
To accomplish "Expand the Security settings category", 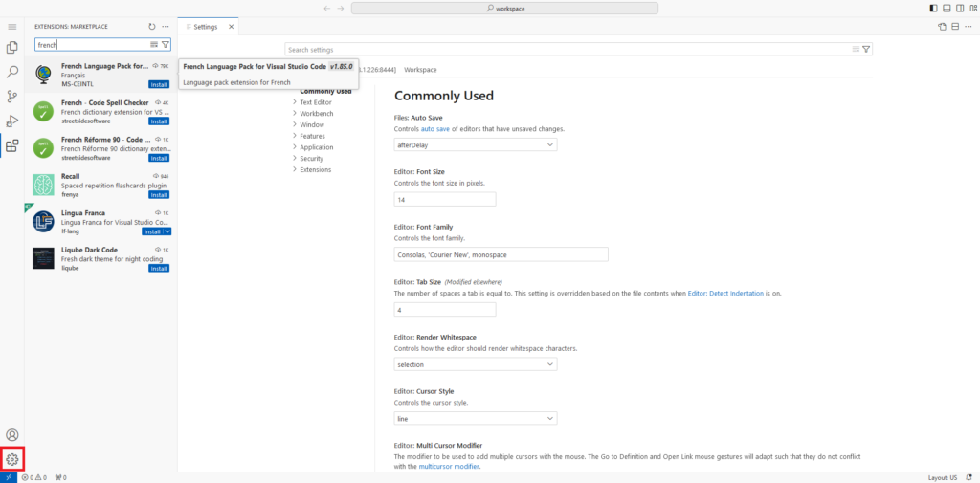I will point(311,158).
